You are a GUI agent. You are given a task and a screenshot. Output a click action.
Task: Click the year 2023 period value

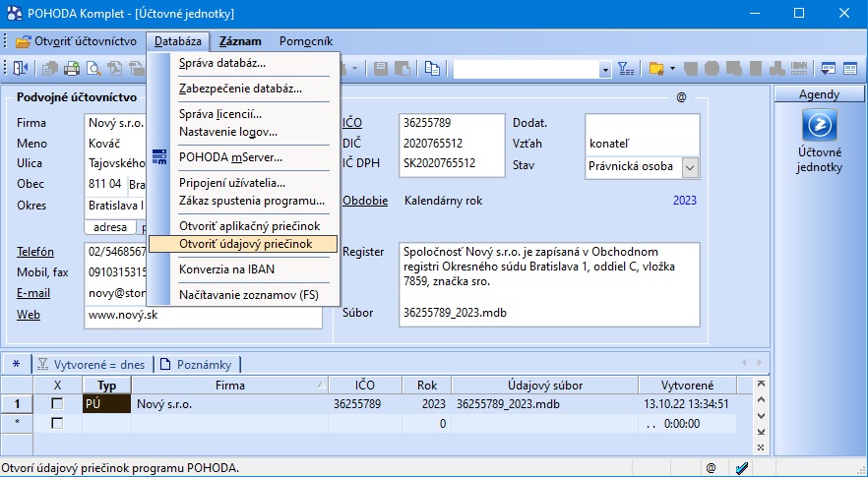tap(685, 201)
